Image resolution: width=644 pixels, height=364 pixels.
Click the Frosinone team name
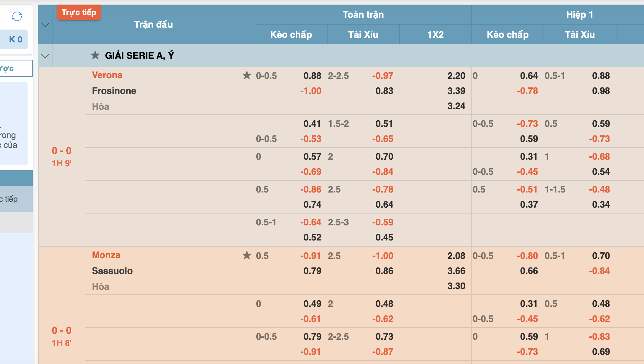(x=114, y=91)
